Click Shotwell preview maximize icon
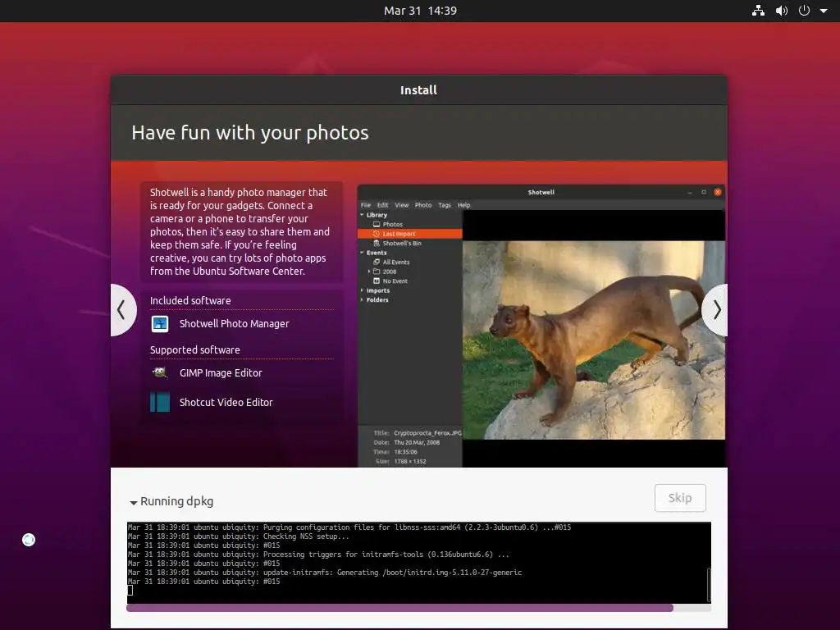Screen dimensions: 840x630 pos(703,192)
